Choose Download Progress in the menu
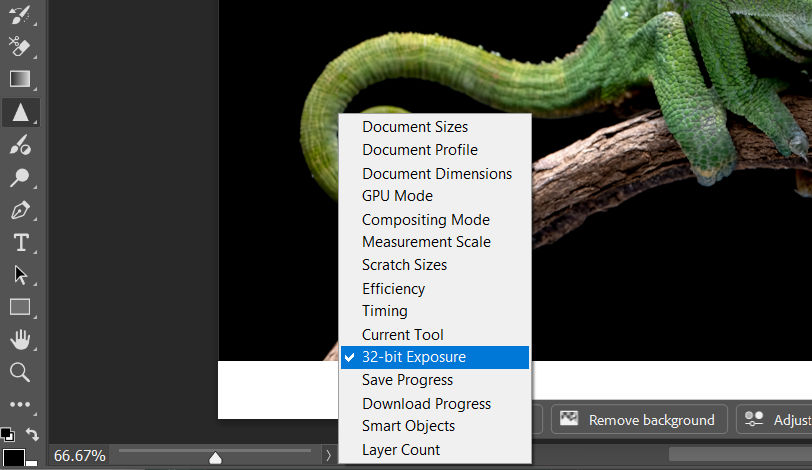This screenshot has width=812, height=470. [x=435, y=404]
